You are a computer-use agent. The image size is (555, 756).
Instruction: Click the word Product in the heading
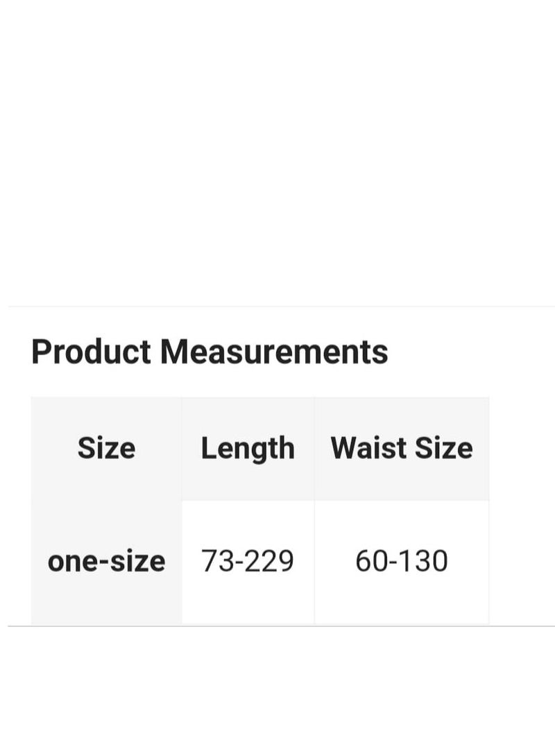(91, 352)
